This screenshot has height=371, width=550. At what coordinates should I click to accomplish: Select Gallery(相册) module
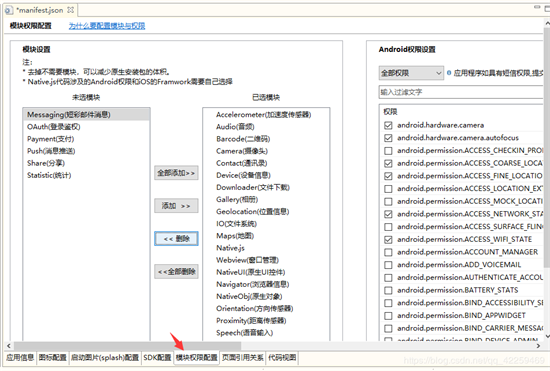coord(266,200)
